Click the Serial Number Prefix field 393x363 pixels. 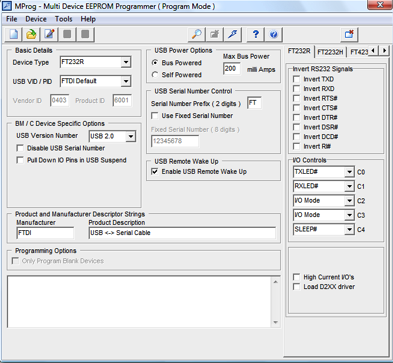tap(254, 103)
